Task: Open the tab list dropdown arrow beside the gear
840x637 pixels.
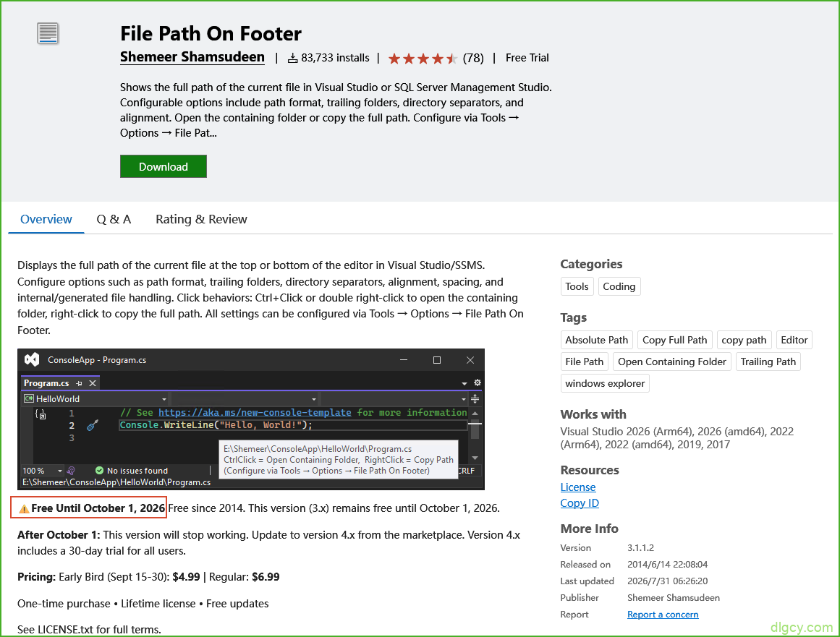Action: coord(464,383)
